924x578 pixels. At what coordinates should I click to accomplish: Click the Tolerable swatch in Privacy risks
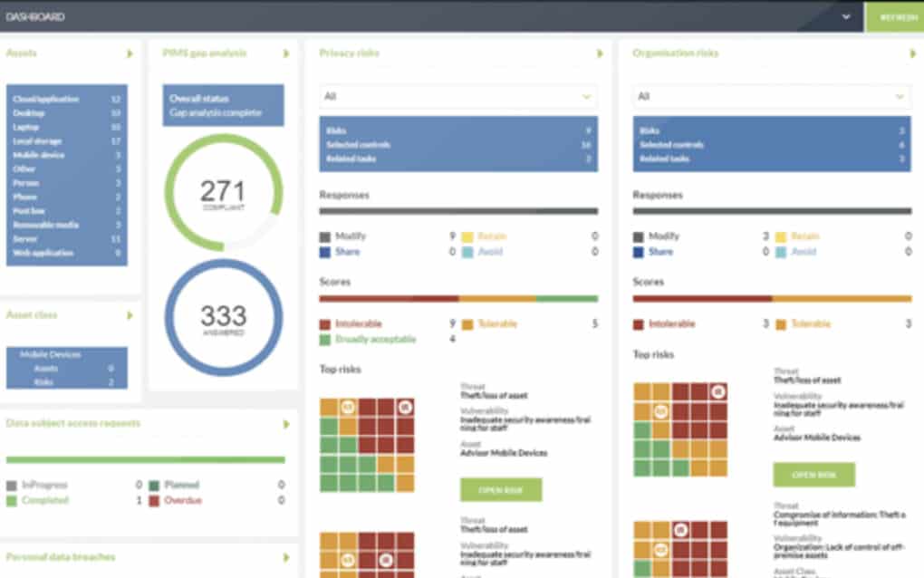467,324
